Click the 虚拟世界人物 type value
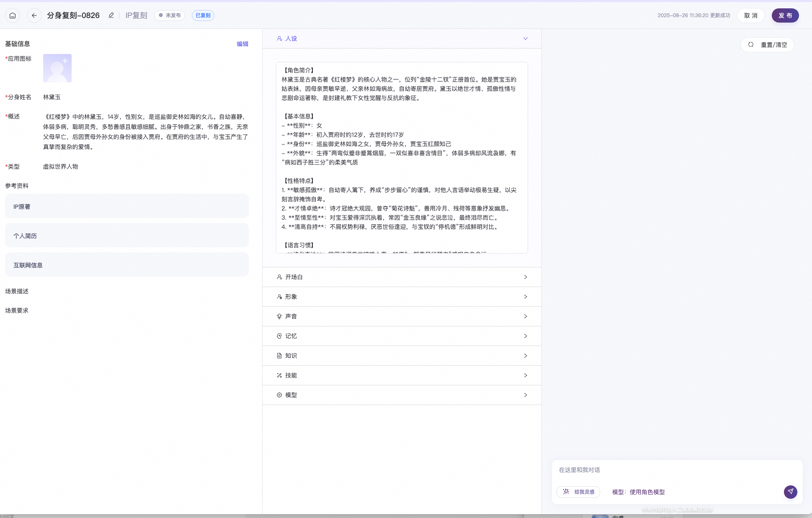The height and width of the screenshot is (518, 812). 61,167
